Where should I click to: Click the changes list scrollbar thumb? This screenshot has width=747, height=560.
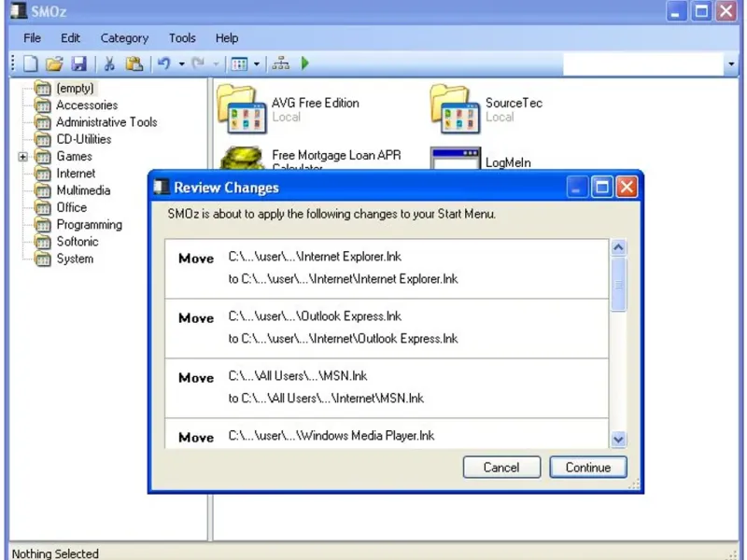618,285
